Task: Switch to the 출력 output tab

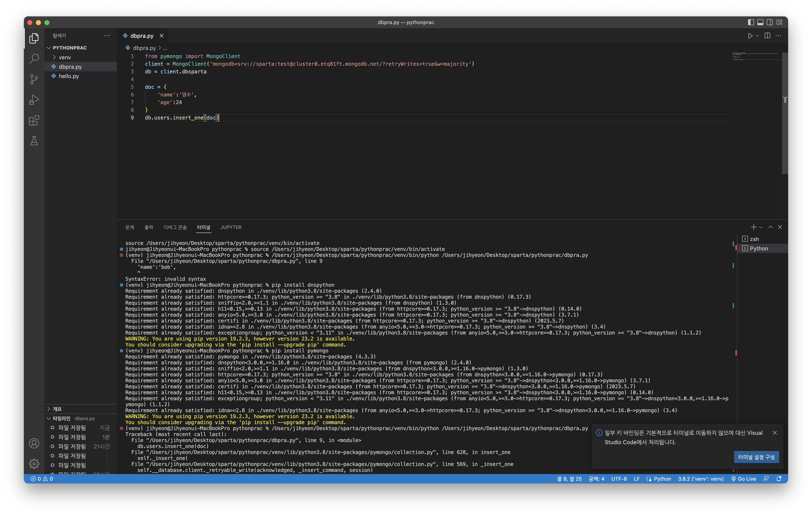Action: click(x=149, y=227)
